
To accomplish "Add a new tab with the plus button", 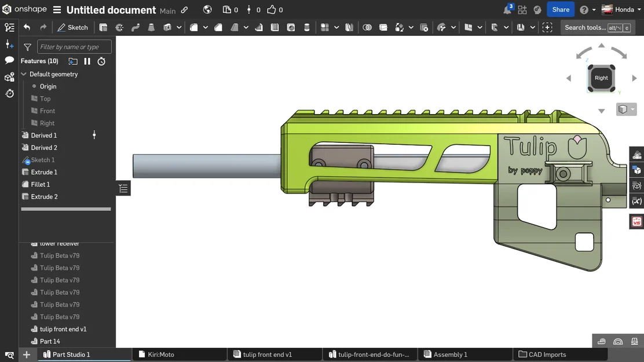I will point(27,354).
